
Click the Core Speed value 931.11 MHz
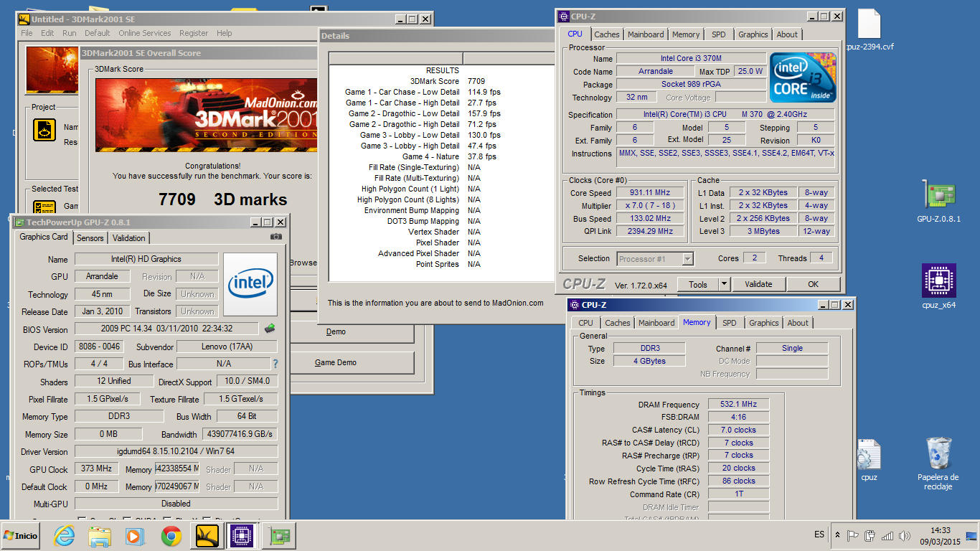[x=651, y=193]
